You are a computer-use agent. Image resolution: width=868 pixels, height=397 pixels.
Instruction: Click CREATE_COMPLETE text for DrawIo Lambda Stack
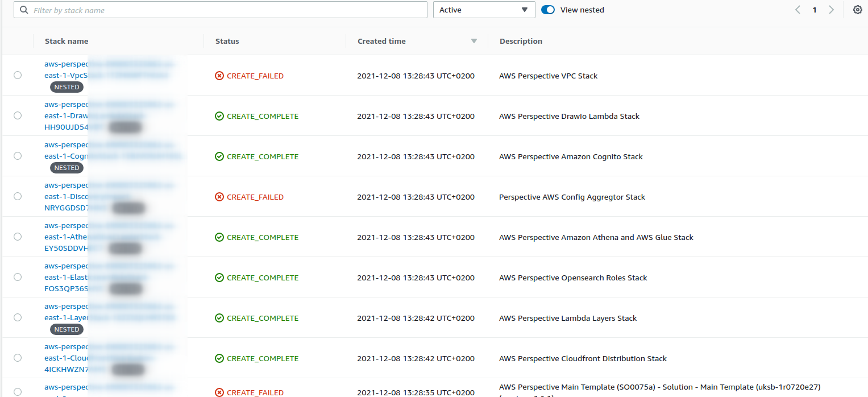[x=263, y=116]
